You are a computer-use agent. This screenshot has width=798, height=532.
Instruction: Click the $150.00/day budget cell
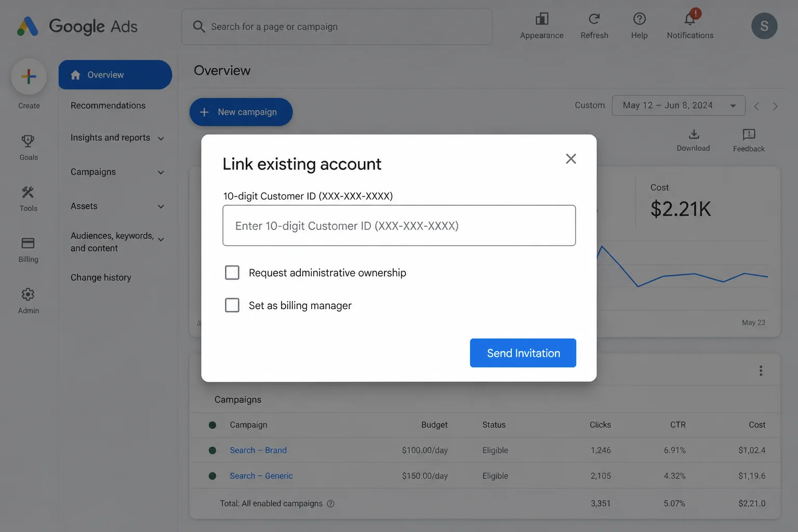tap(424, 476)
